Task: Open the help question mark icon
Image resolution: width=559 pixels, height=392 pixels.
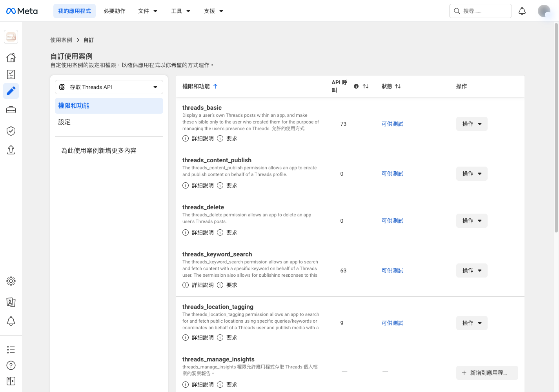Action: 11,365
